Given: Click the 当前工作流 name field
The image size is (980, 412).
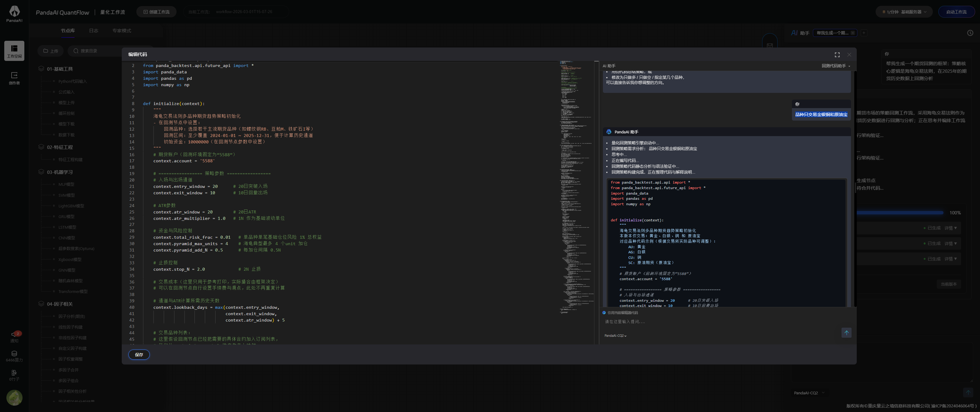Looking at the screenshot, I should [x=236, y=12].
